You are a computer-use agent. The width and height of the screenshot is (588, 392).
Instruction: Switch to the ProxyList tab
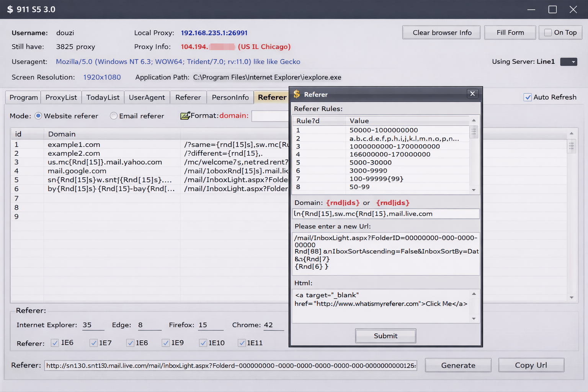point(61,97)
